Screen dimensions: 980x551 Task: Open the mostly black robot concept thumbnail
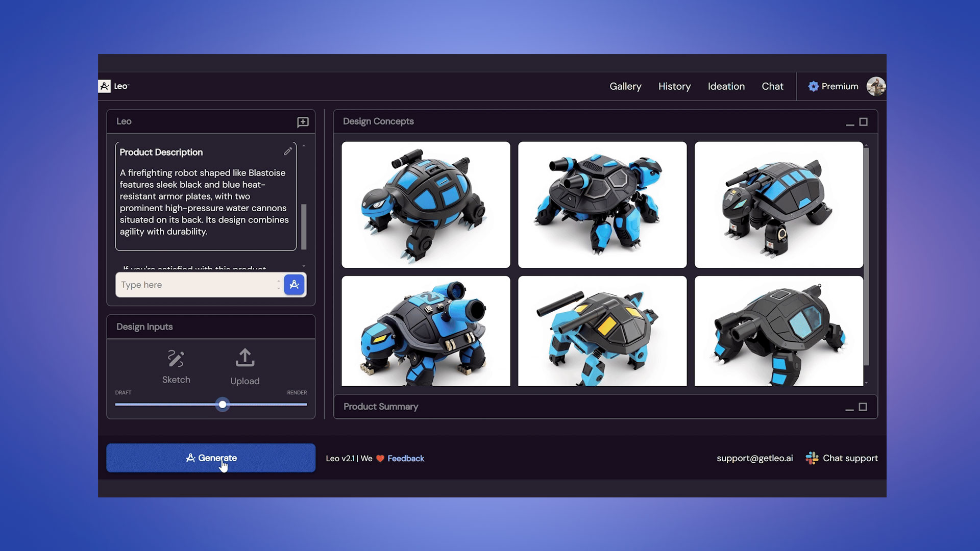[x=779, y=331]
